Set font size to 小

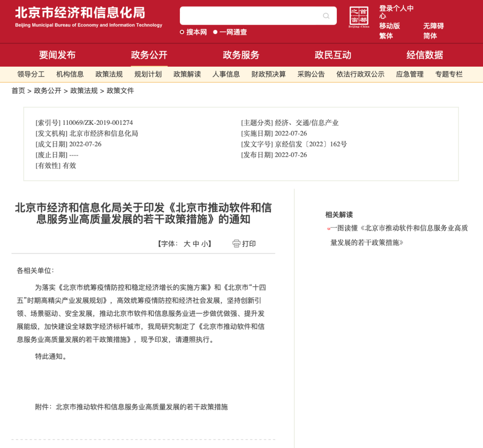pyautogui.click(x=204, y=244)
